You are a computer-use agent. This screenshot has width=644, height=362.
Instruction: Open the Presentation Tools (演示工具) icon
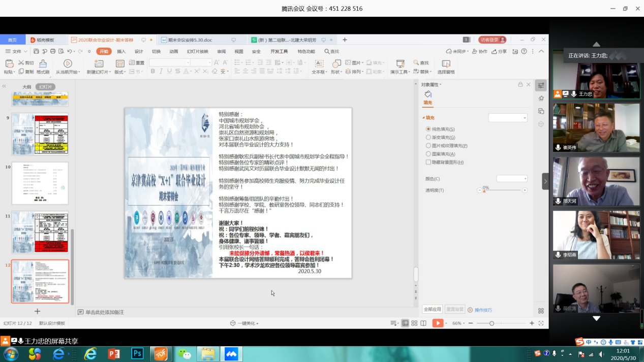pyautogui.click(x=400, y=63)
